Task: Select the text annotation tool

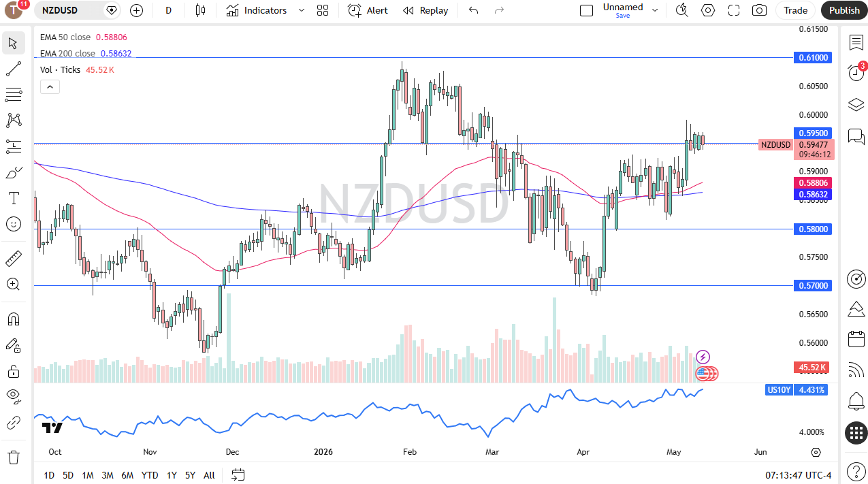Action: 13,198
